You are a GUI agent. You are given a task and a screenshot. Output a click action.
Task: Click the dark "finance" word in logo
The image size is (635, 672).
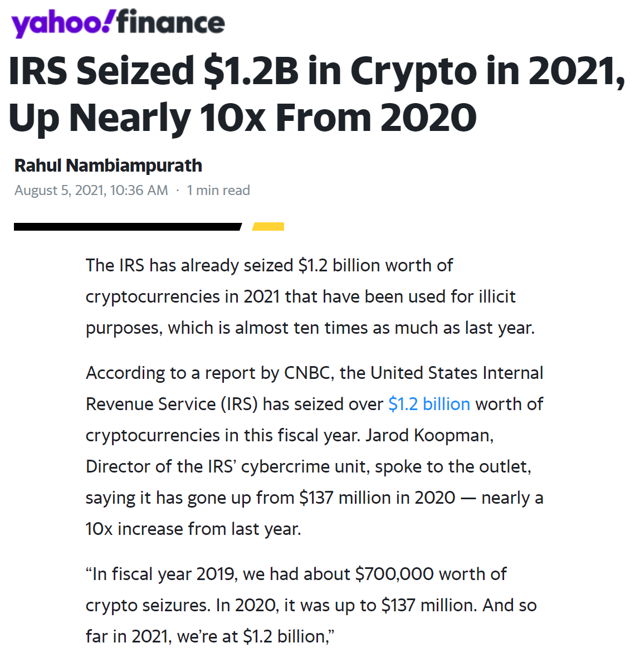(x=171, y=23)
